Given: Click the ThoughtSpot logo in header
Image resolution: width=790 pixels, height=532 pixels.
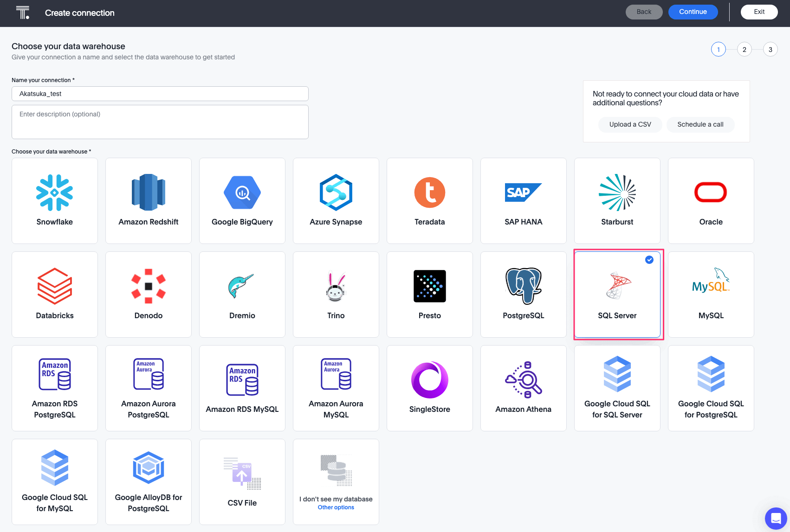Looking at the screenshot, I should coord(22,13).
